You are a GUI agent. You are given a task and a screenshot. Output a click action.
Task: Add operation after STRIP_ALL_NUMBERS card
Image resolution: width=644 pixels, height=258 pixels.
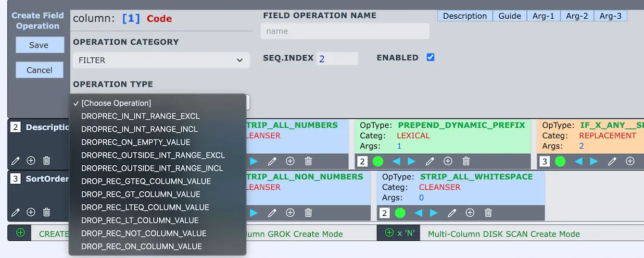pyautogui.click(x=290, y=161)
